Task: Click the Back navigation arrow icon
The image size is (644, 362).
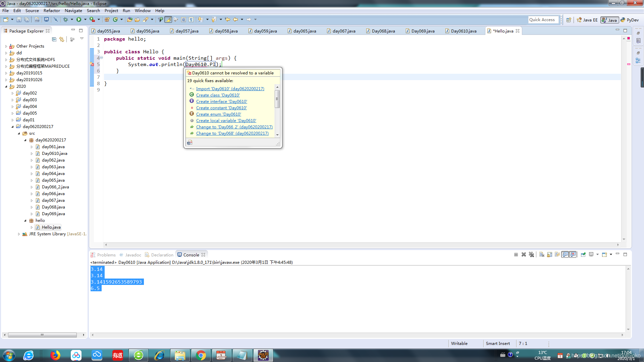Action: 235,20
